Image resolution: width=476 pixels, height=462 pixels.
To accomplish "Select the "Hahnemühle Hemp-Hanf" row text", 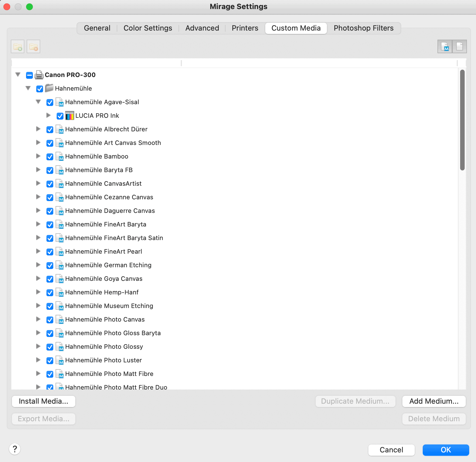I will click(x=102, y=292).
